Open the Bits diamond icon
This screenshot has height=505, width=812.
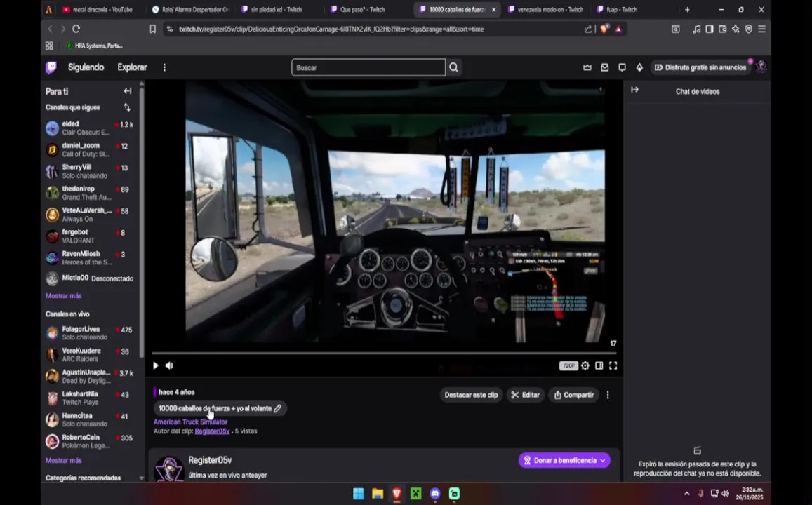coord(639,67)
